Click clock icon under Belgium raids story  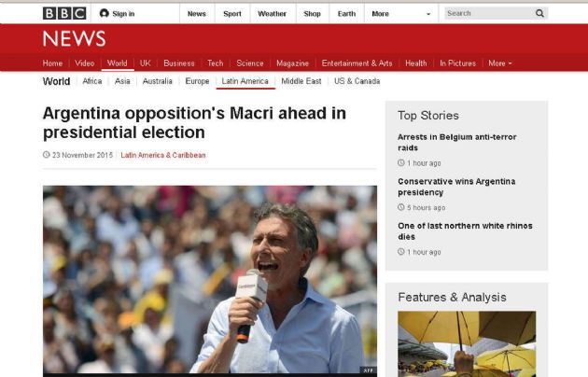click(x=401, y=162)
